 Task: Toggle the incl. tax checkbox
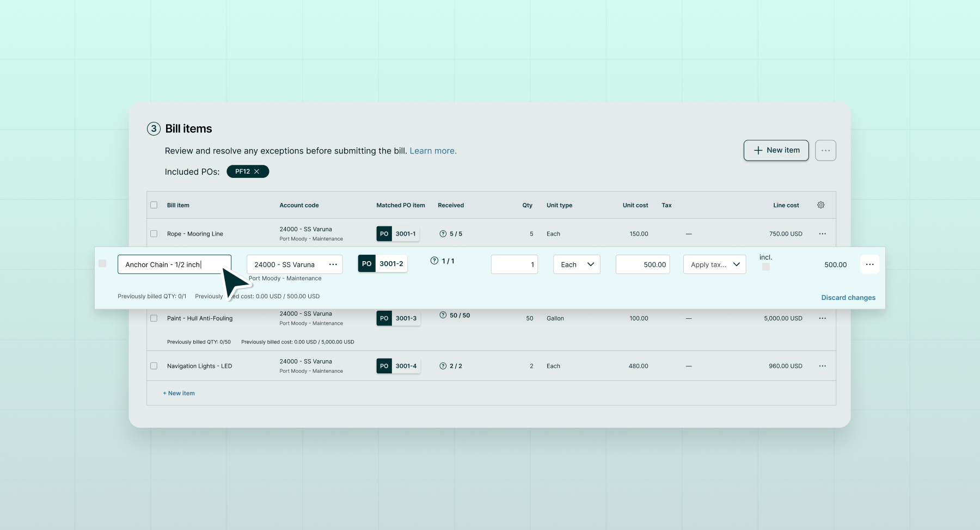[x=766, y=266]
